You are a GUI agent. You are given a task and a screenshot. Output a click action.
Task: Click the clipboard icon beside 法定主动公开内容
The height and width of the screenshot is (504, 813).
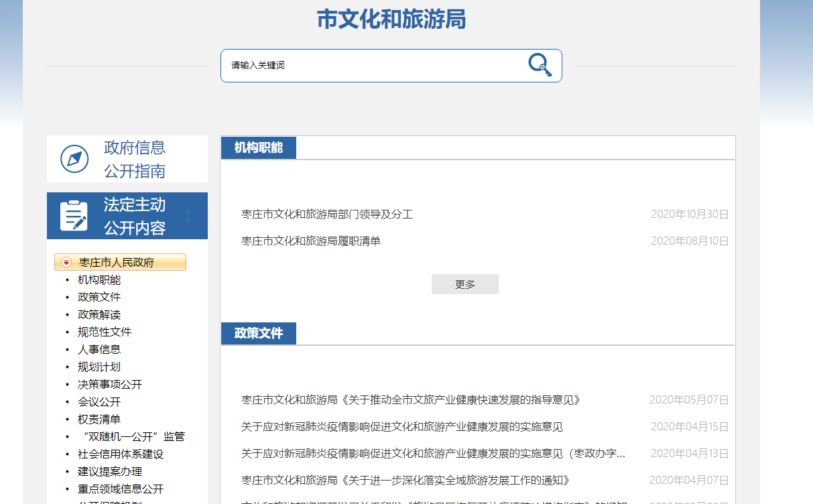click(x=74, y=216)
